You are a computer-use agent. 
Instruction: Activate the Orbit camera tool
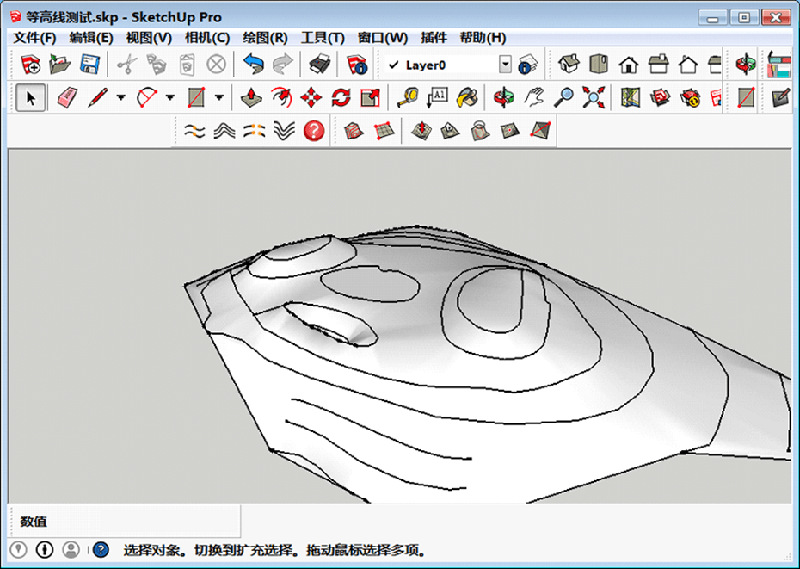504,97
